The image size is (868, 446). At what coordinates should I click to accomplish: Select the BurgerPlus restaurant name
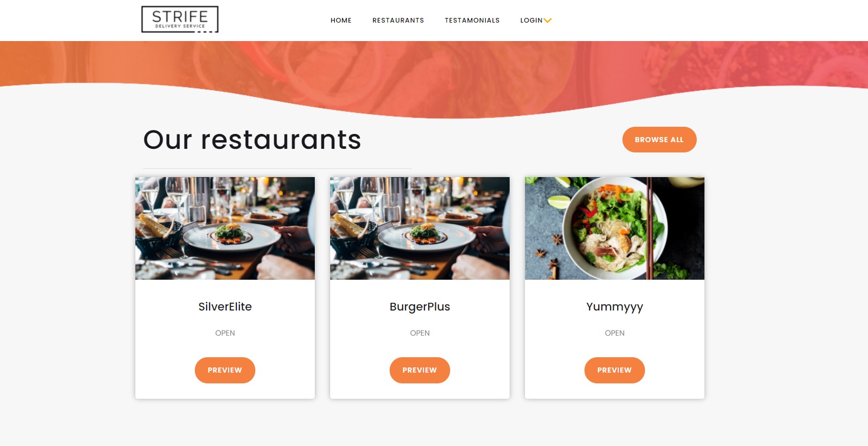click(x=420, y=307)
